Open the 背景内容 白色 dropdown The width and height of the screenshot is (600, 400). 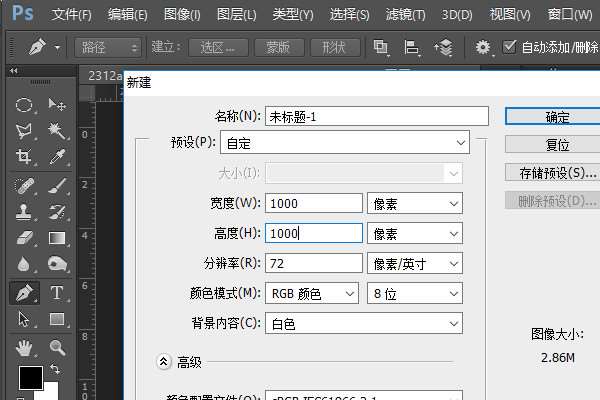pos(364,323)
